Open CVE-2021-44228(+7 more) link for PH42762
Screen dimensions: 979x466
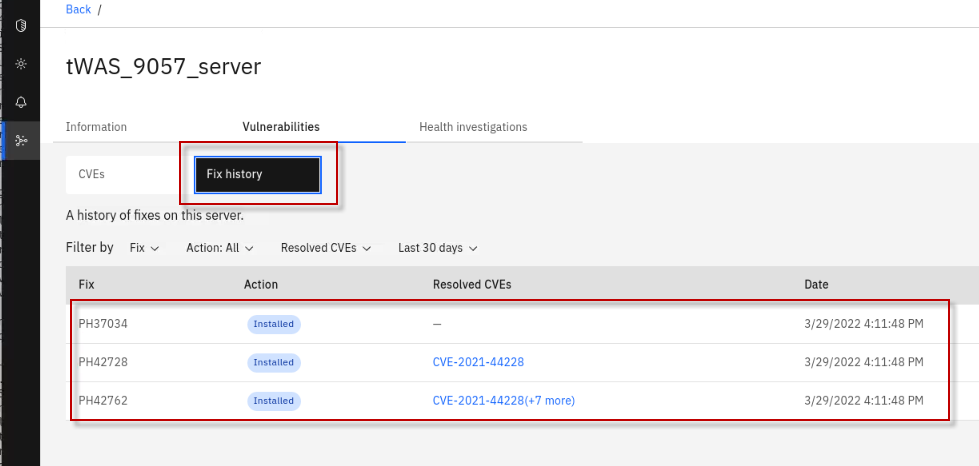pos(503,400)
